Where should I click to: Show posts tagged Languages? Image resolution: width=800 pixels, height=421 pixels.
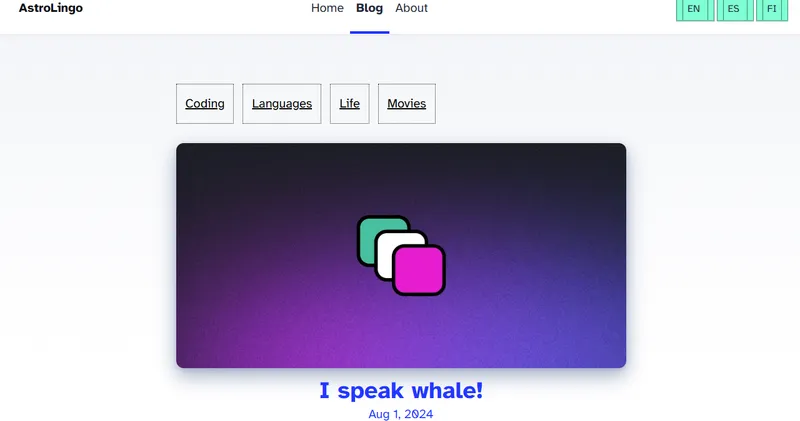282,104
